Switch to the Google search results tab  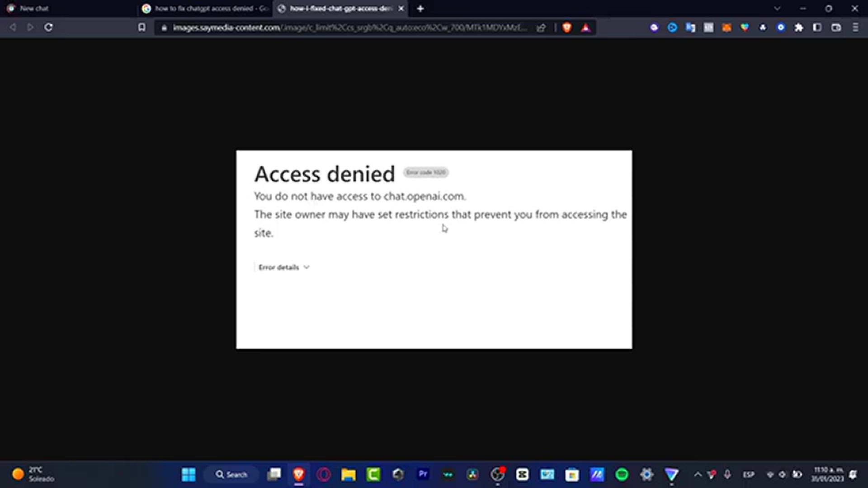(204, 9)
